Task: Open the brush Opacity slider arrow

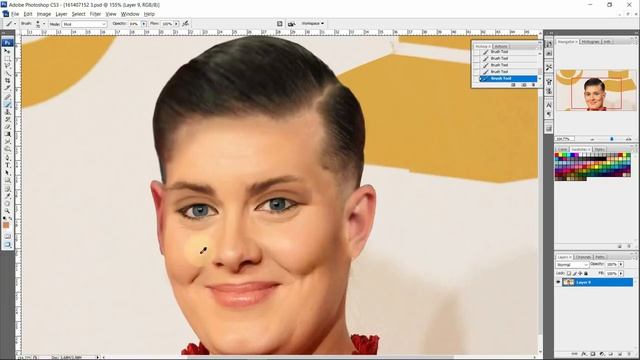Action: coord(144,24)
